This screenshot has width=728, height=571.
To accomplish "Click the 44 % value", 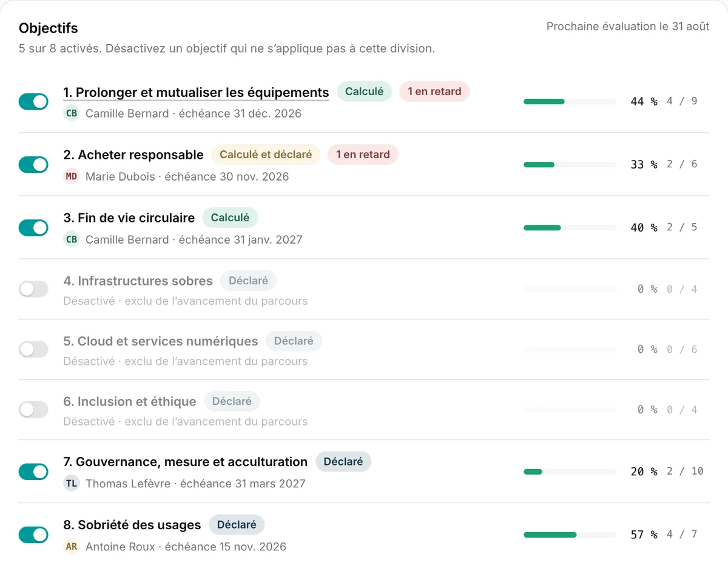I will coord(644,101).
